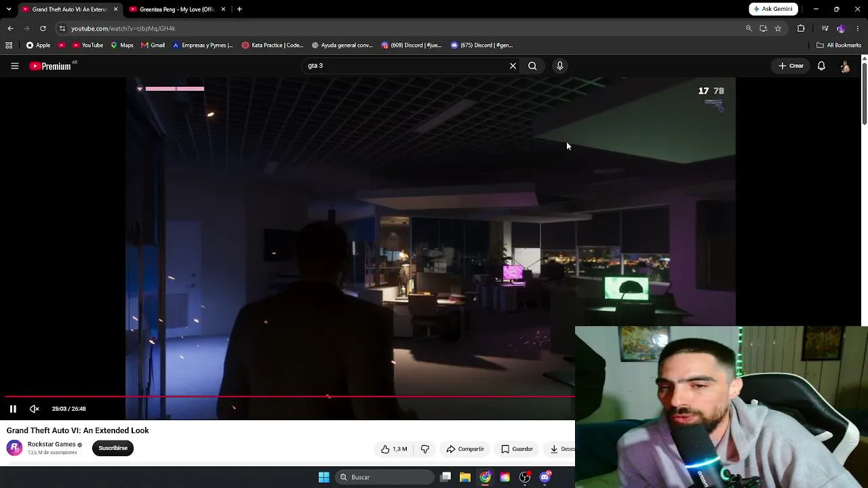
Task: Focus the address bar URL
Action: pyautogui.click(x=123, y=28)
